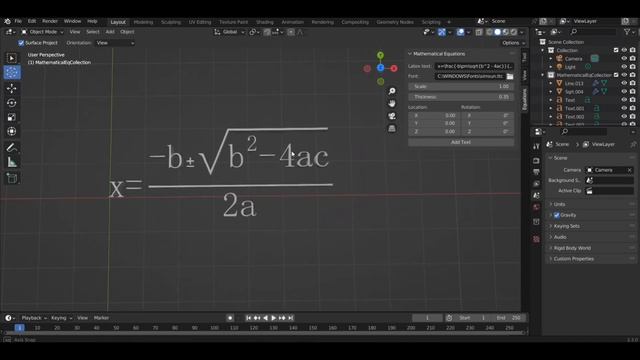Adjust the Thickness slider field
Image resolution: width=640 pixels, height=360 pixels.
point(461,97)
